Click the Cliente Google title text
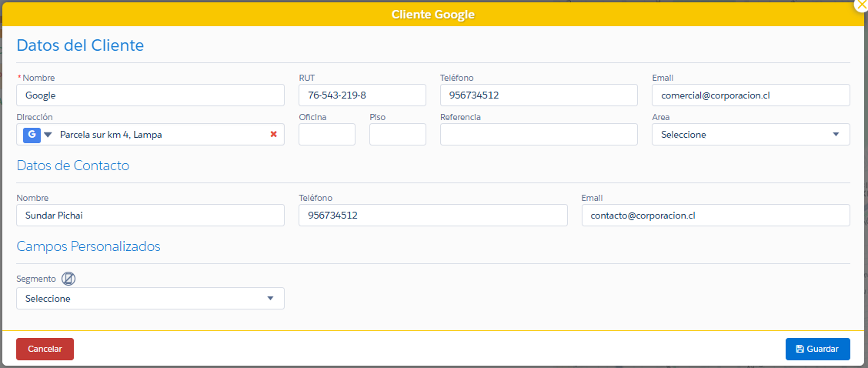Screen dimensions: 868x368 coord(433,15)
